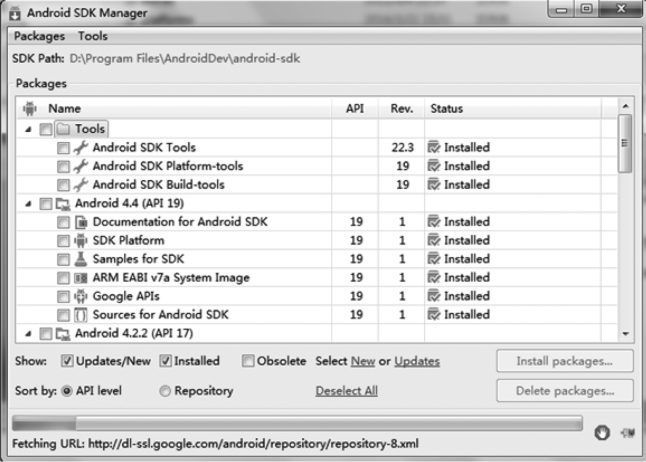Collapse the Tools tree group
Viewport: 646px width, 462px height.
tap(27, 129)
